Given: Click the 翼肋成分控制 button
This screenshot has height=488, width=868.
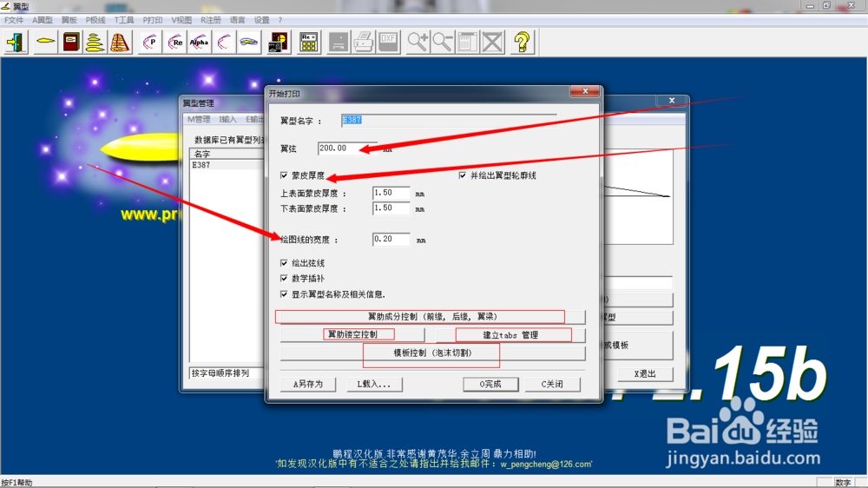Looking at the screenshot, I should click(x=432, y=317).
